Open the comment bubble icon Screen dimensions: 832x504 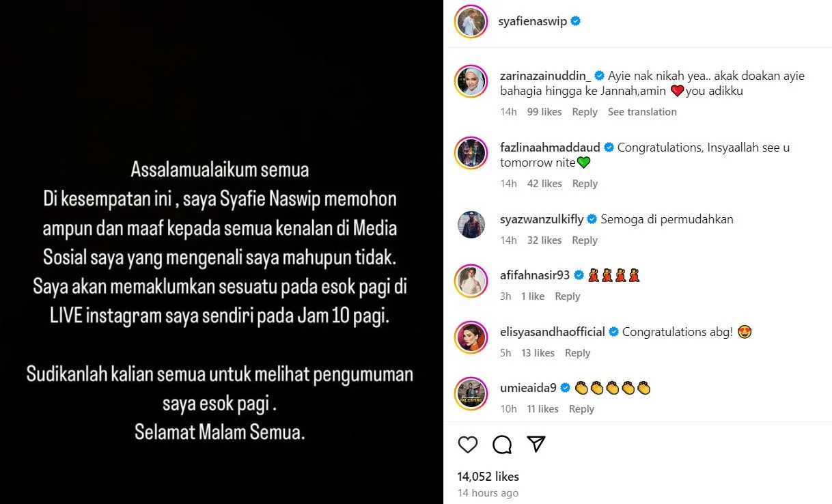pos(502,445)
